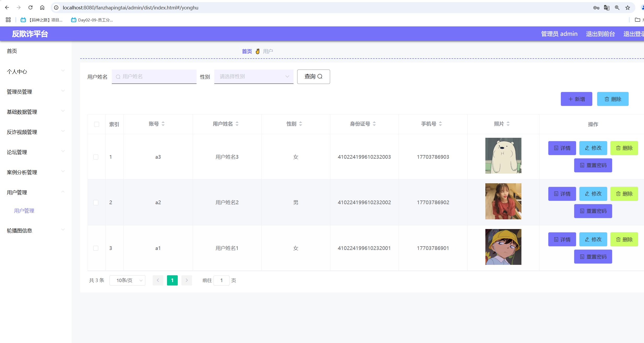The height and width of the screenshot is (343, 644).
Task: Open the cartoon photo thumbnail for a1
Action: pyautogui.click(x=503, y=247)
